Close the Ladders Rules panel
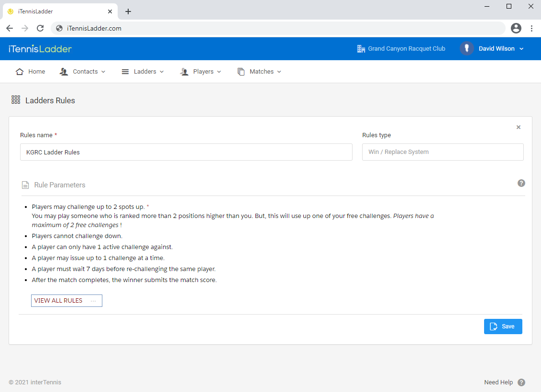 coord(519,127)
